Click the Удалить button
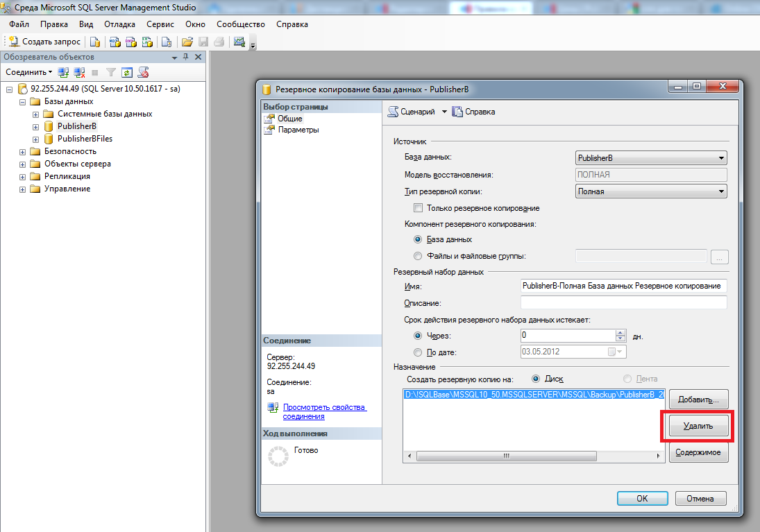760x532 pixels. pyautogui.click(x=698, y=426)
